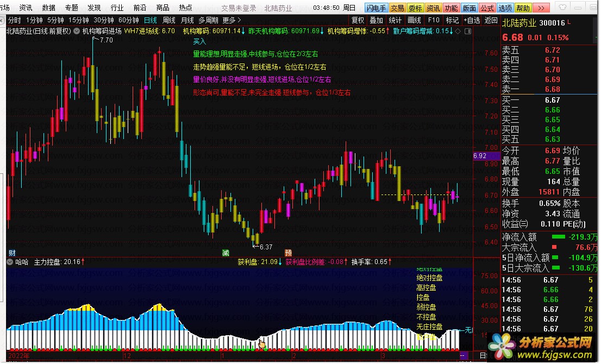Switch to 分时 chart period
Viewport: 601px width, 364px height.
pyautogui.click(x=14, y=20)
